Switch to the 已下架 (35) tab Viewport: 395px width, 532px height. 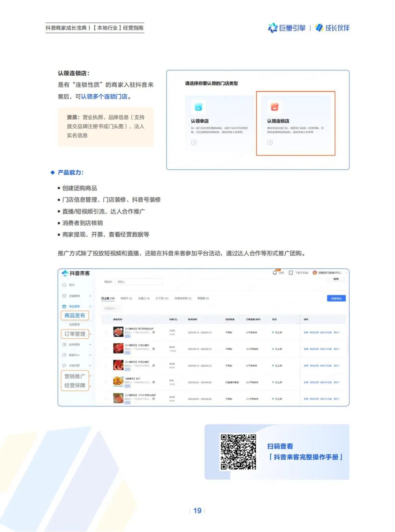[162, 298]
